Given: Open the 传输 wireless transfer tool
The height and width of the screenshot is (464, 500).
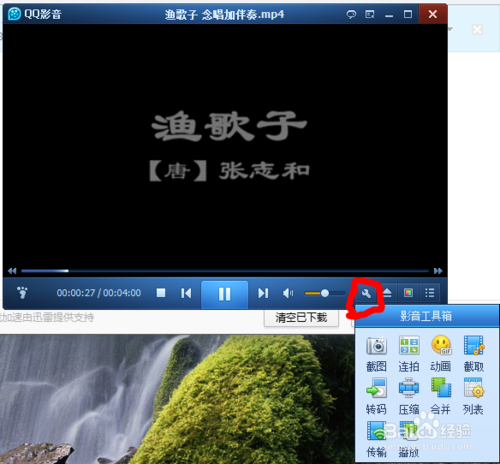Looking at the screenshot, I should click(x=376, y=439).
